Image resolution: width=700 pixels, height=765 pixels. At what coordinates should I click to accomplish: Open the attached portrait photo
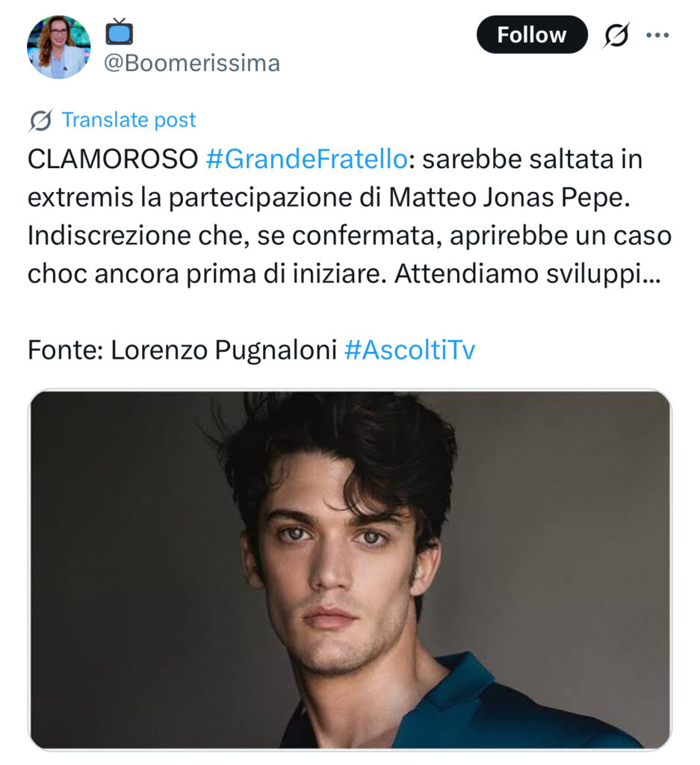[x=350, y=569]
